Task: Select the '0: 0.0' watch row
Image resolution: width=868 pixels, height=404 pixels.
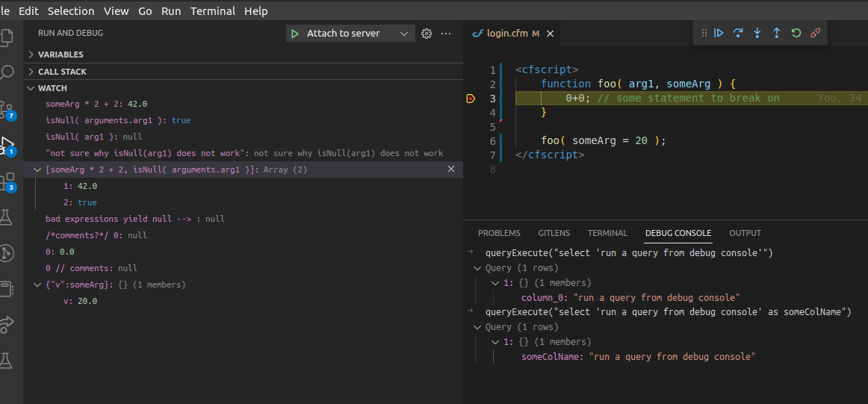Action: (243, 252)
